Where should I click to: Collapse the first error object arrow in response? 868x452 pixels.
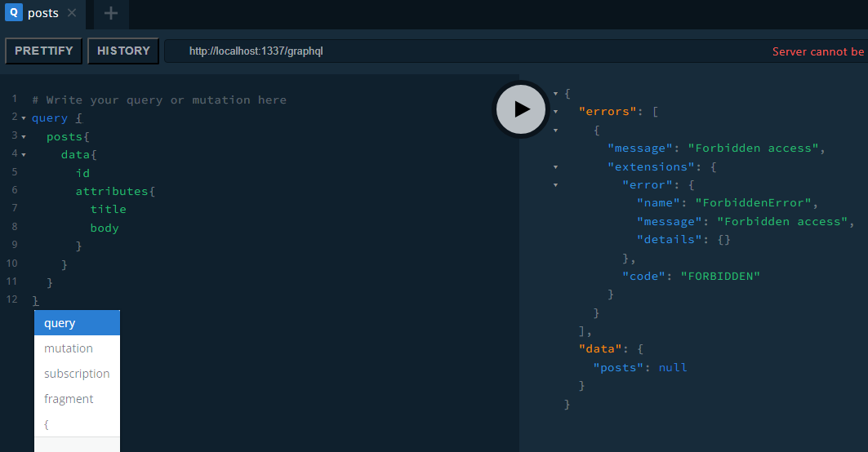pos(555,131)
